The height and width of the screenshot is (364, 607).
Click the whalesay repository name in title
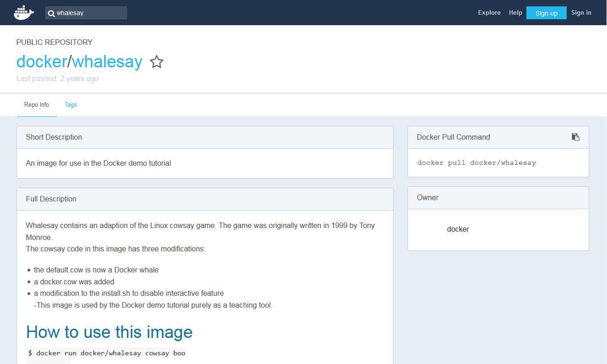(107, 61)
